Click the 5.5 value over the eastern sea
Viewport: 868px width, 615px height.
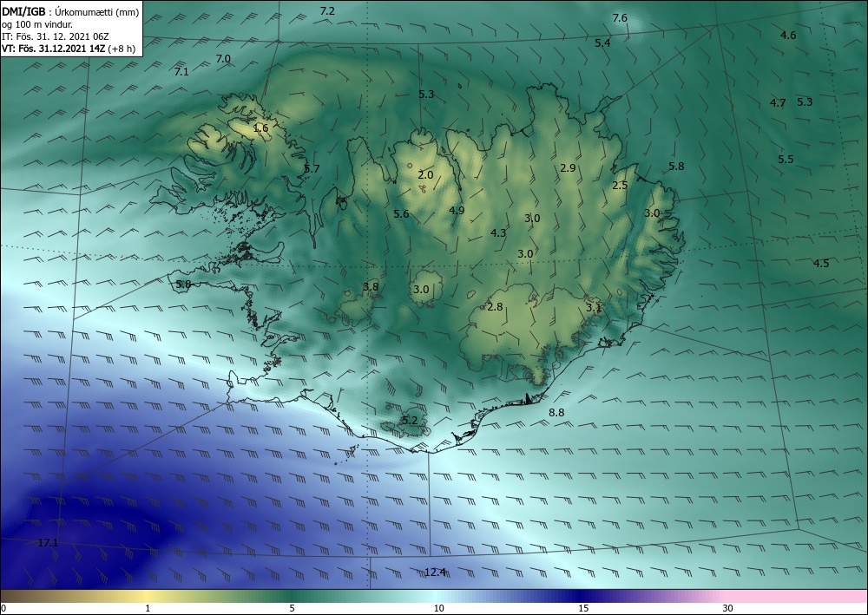[x=786, y=160]
